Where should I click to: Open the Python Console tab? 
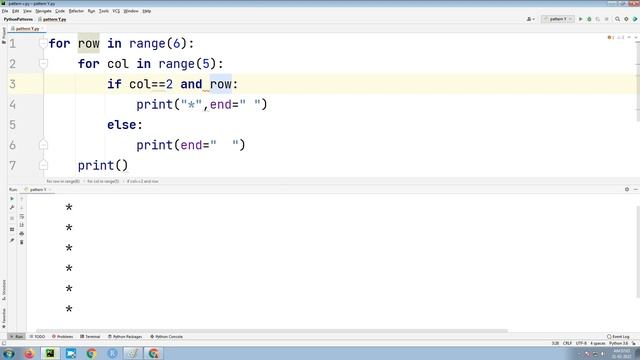(167, 337)
